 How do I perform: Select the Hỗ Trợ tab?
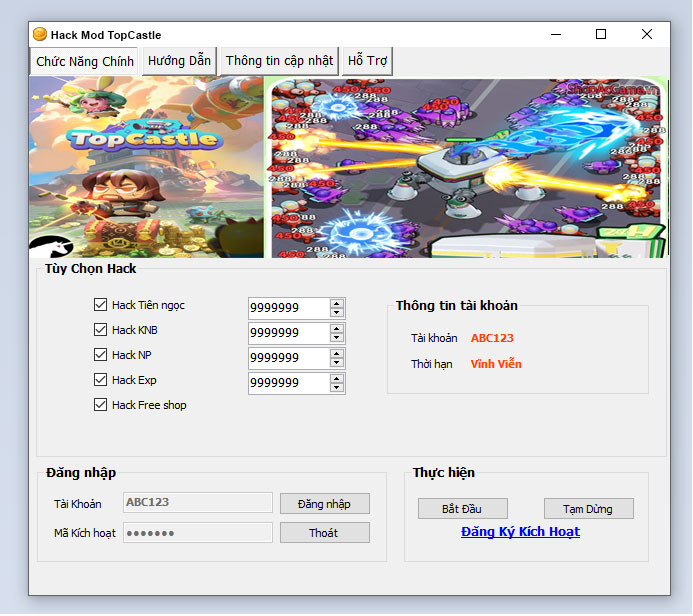tap(367, 61)
